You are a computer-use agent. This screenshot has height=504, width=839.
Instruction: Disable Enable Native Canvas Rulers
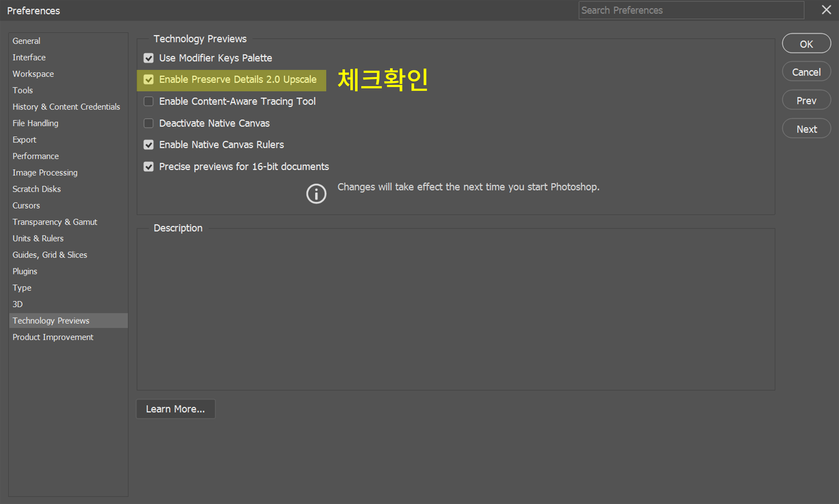149,145
